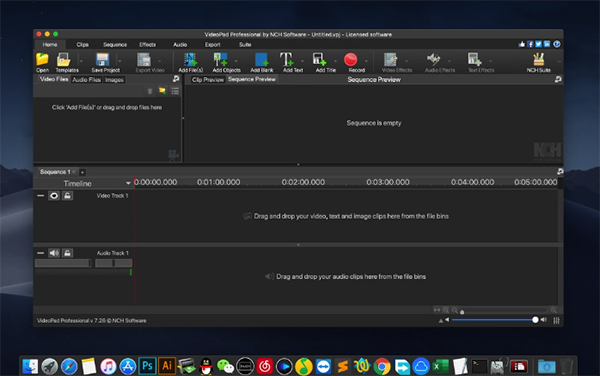Select the Images bin tab

(x=114, y=80)
